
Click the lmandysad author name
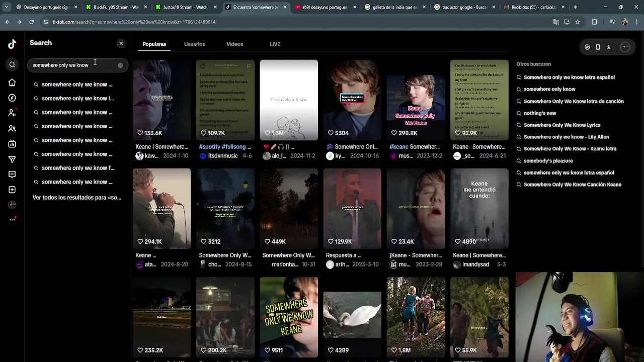tap(475, 264)
